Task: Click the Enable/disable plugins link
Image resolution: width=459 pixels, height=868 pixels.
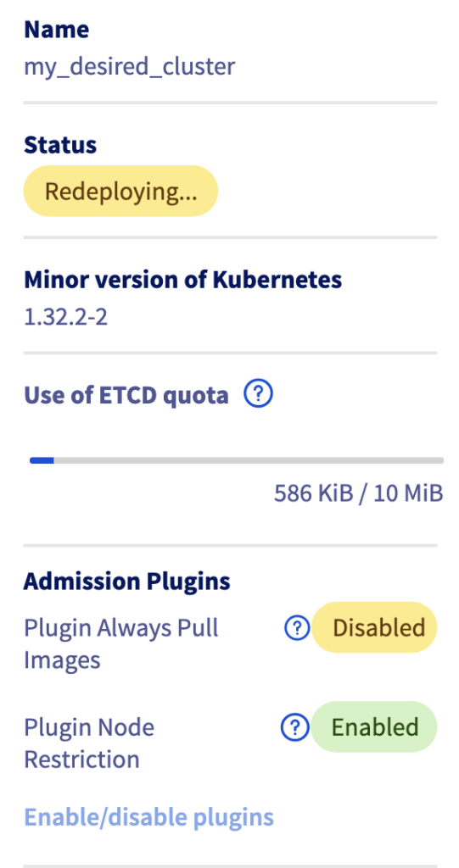Action: tap(148, 817)
